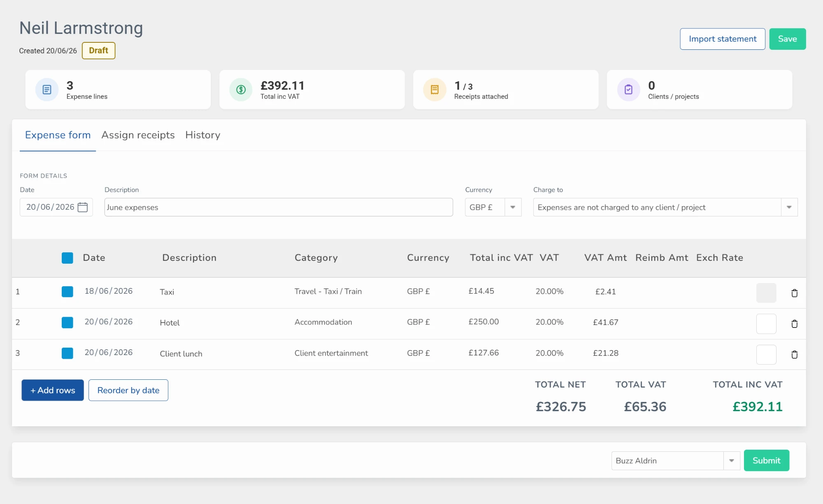Toggle the checkbox for the Client lunch row
This screenshot has height=504, width=823.
[67, 353]
